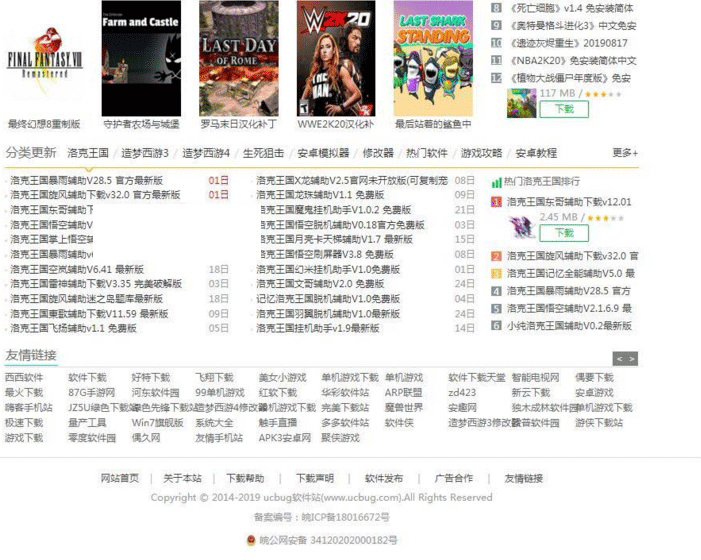Image resolution: width=701 pixels, height=560 pixels.
Task: Open 《植物大战僵尸年度版》 ranking link
Action: [x=571, y=78]
